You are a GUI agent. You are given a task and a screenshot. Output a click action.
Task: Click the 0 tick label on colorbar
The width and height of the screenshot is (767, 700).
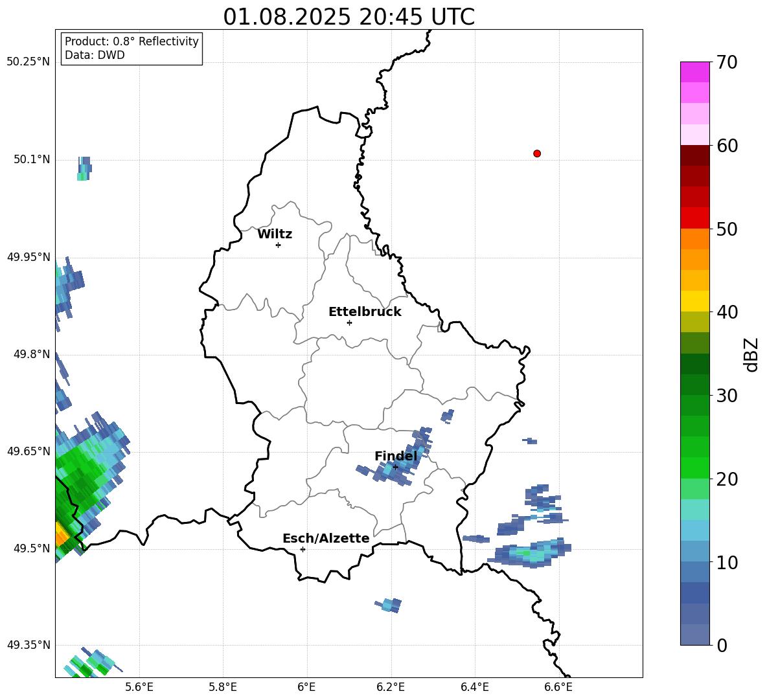[721, 645]
